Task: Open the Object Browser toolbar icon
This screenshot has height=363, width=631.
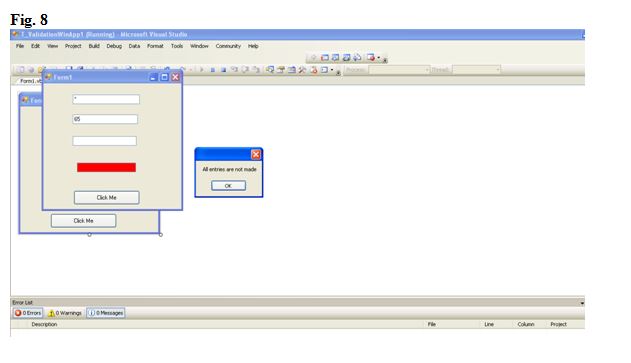Action: coord(291,70)
